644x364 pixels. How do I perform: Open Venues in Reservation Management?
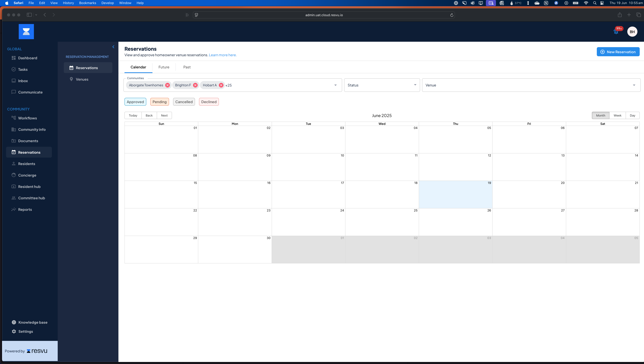point(82,79)
